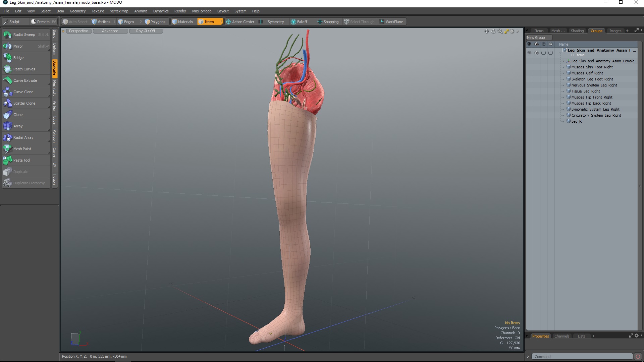Image resolution: width=644 pixels, height=362 pixels.
Task: Choose the Bridge tool
Action: pos(18,58)
